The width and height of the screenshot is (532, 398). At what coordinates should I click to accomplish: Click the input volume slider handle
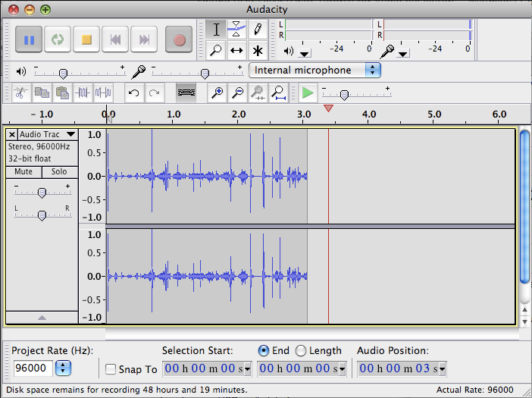[205, 74]
